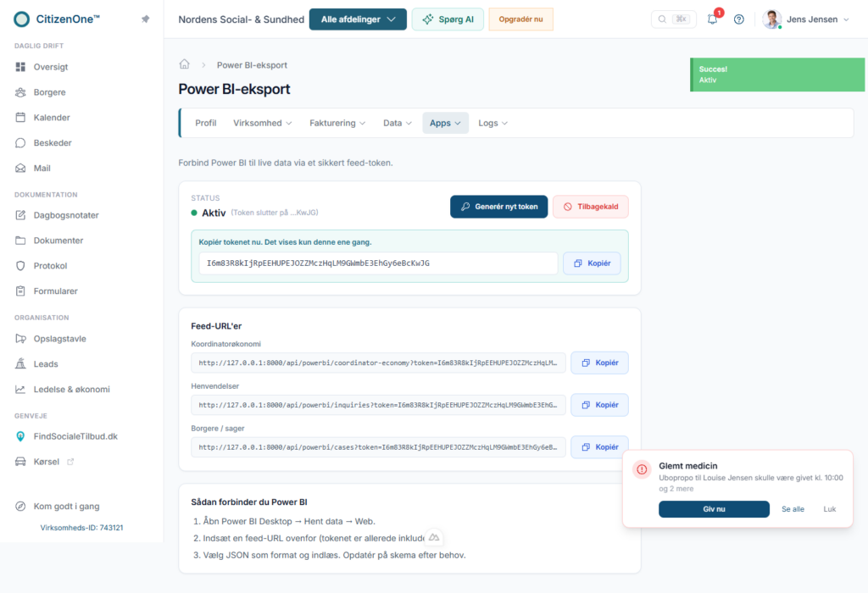Click the Jens Jensen avatar picture

771,19
